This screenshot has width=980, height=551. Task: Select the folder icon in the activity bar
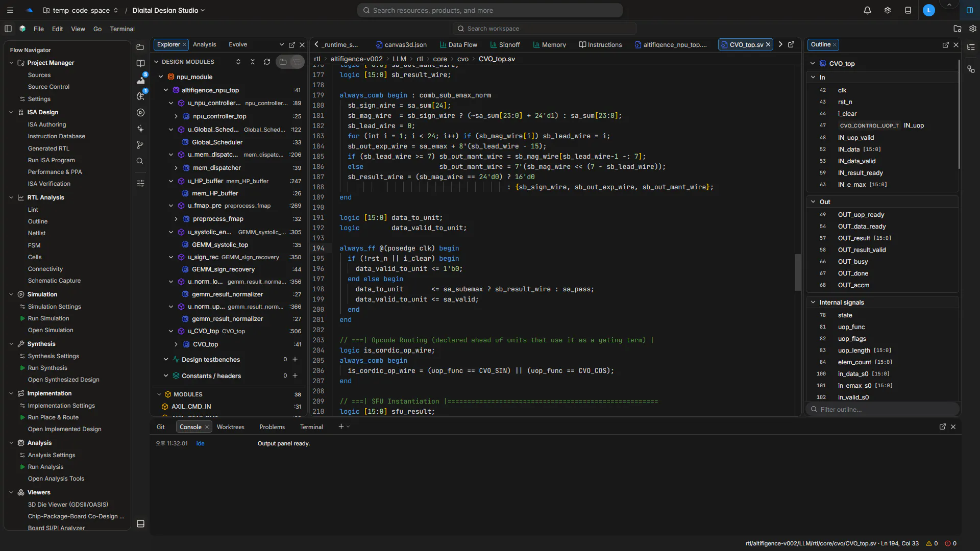click(x=140, y=47)
